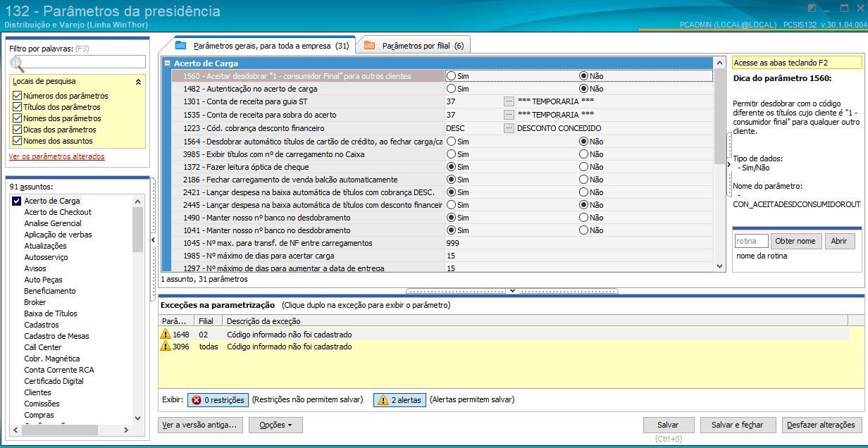Viewport: 868px width, 448px height.
Task: Click the warning icon for exception 1648
Action: point(166,335)
